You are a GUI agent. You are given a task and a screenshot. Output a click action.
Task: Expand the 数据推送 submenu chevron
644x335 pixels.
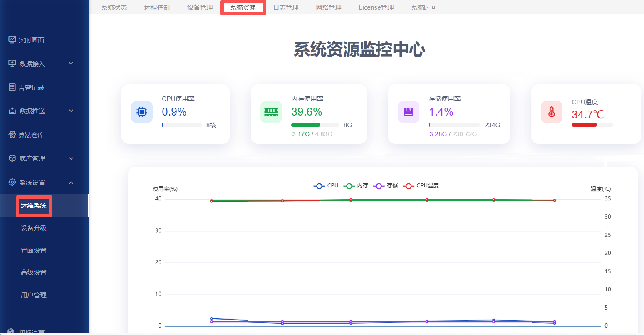pos(71,111)
